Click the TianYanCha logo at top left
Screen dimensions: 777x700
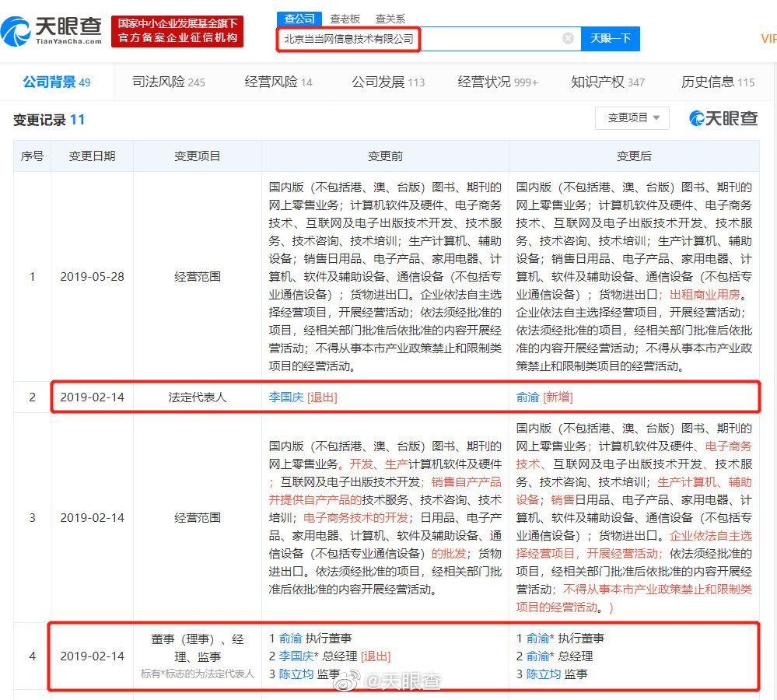(51, 30)
